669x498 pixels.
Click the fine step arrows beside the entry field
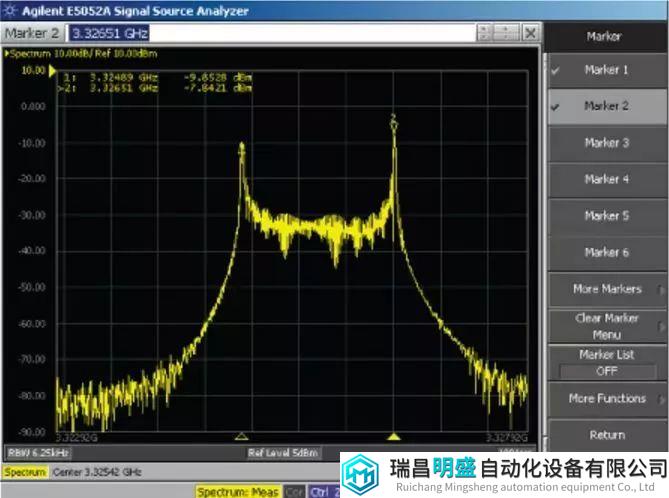[484, 33]
